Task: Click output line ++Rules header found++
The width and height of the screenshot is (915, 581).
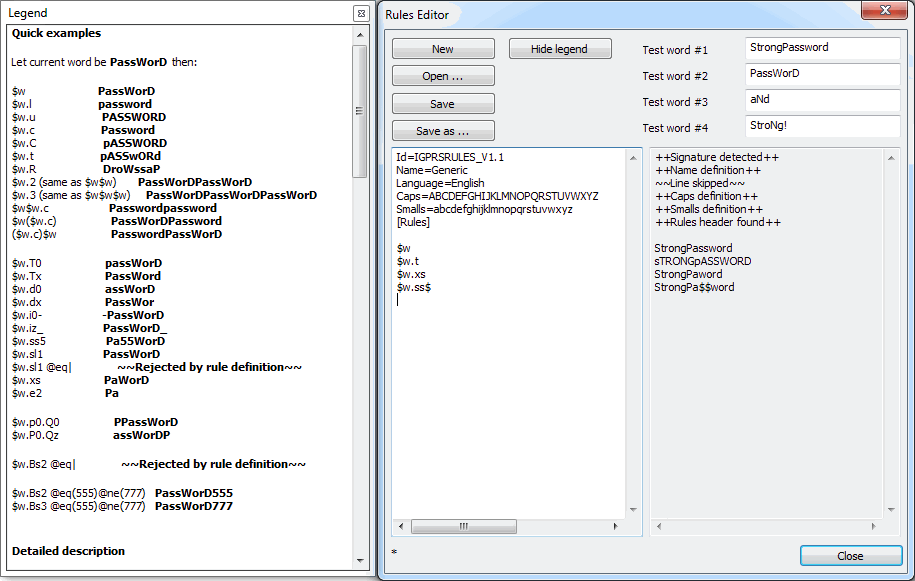Action: point(718,222)
